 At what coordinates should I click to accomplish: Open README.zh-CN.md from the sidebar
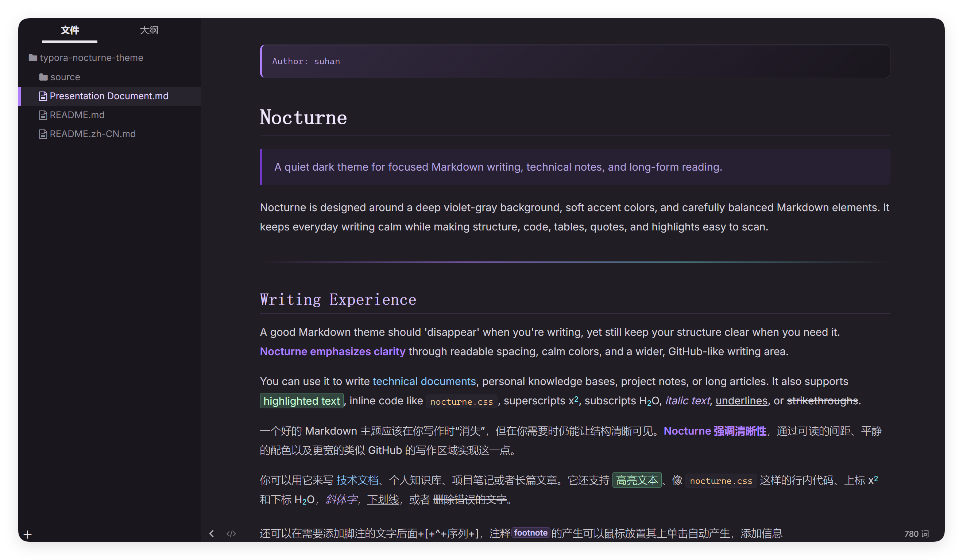[x=93, y=134]
